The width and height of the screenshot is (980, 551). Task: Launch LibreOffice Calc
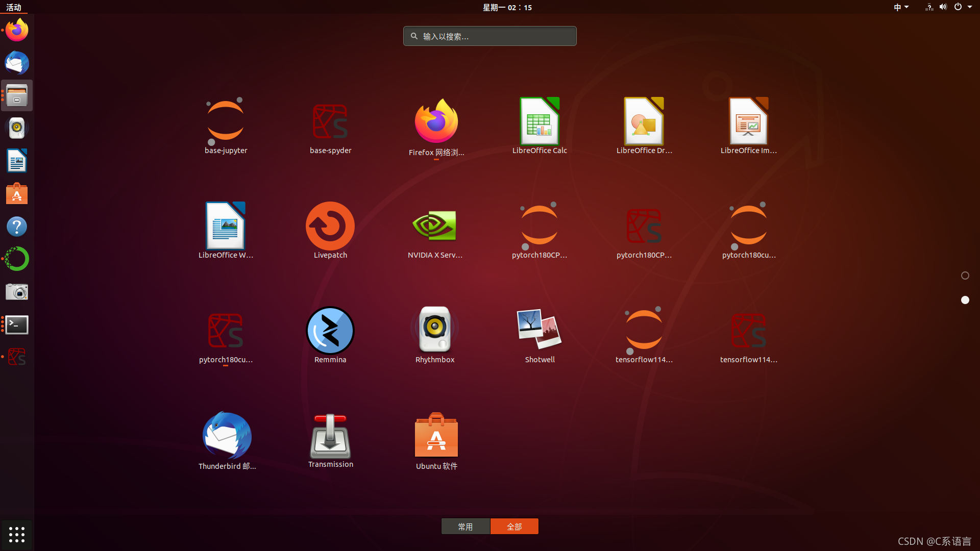click(x=540, y=126)
